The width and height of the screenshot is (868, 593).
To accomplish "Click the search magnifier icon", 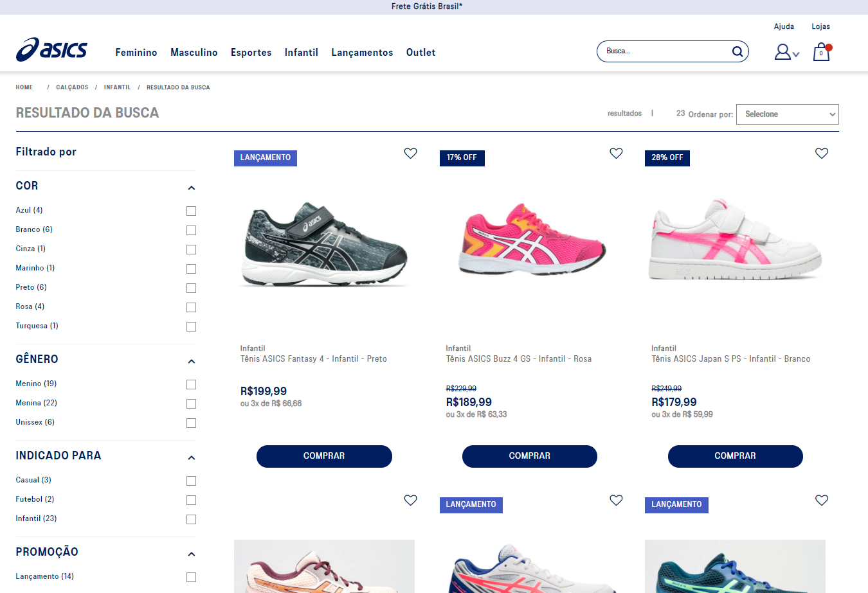I will tap(737, 51).
